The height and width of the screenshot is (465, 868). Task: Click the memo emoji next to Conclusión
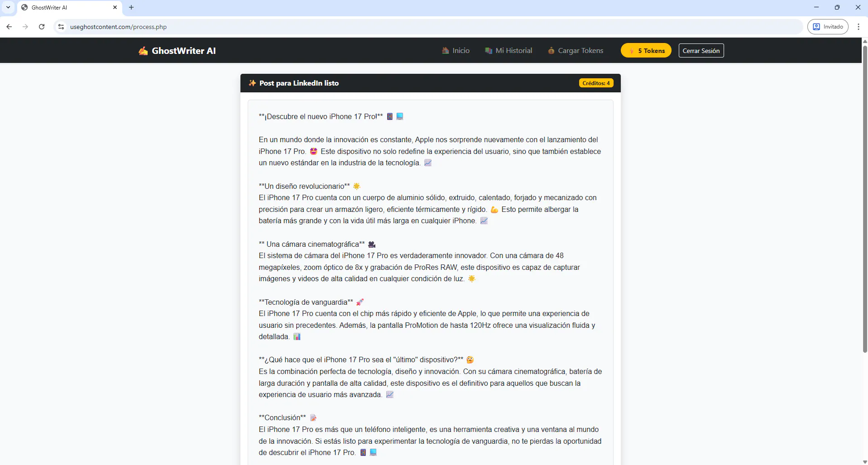point(313,417)
